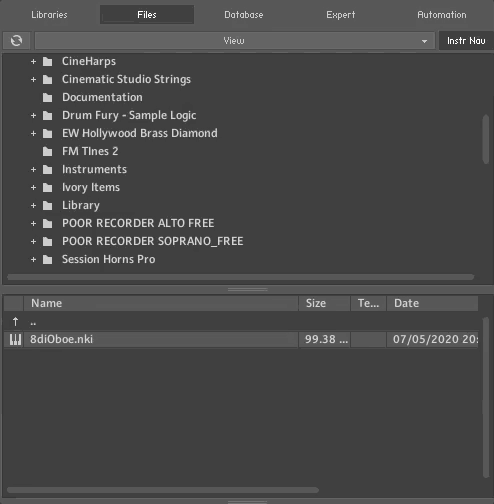Sort files by Name column

(161, 303)
